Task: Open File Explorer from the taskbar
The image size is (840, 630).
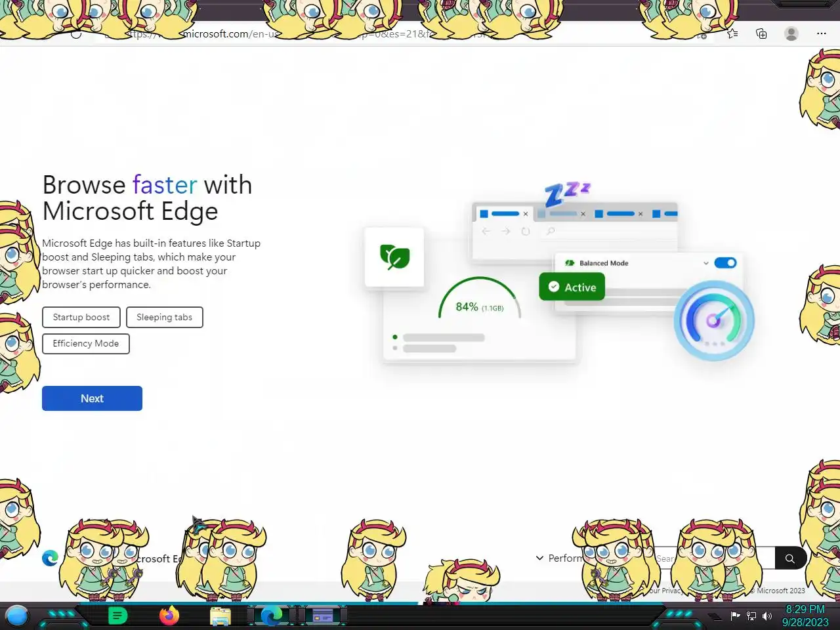Action: click(220, 616)
